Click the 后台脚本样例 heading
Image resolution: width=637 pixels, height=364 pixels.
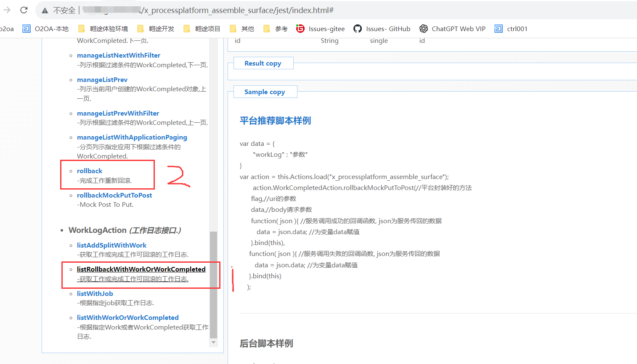[x=266, y=343]
